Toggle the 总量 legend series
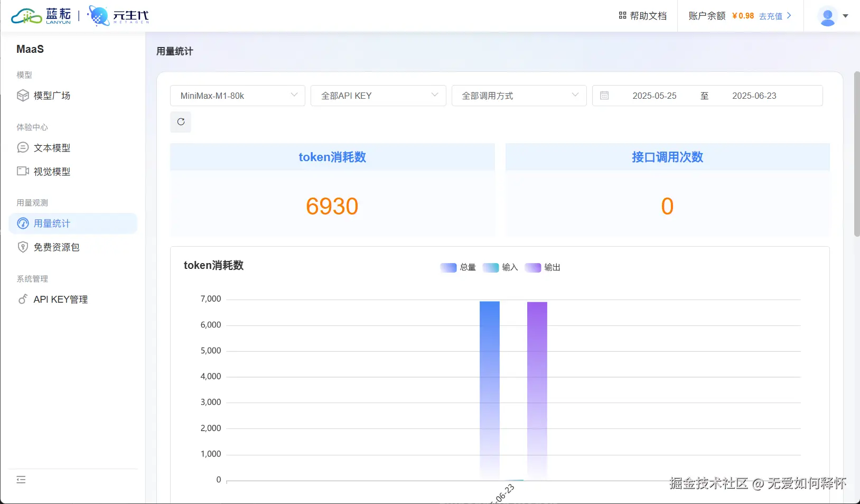 tap(458, 267)
